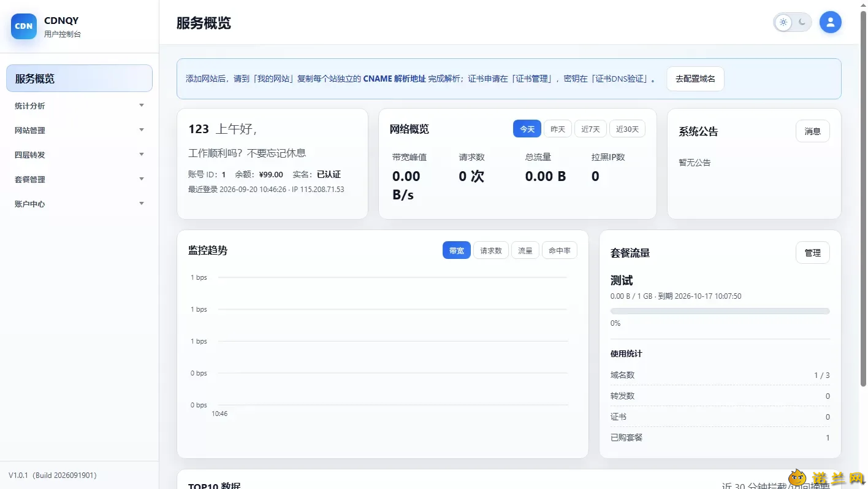The width and height of the screenshot is (868, 489).
Task: Click the 转发数 statistics row
Action: 720,396
